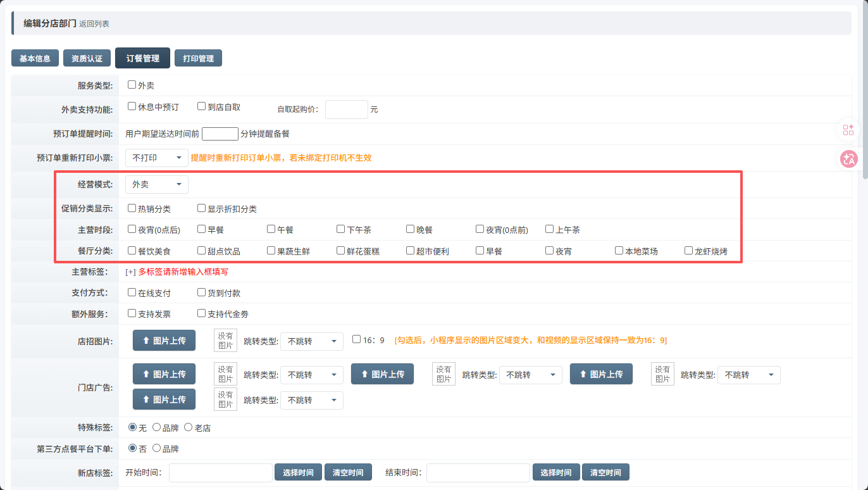Upload an image for 店招图片
The width and height of the screenshot is (868, 490).
coord(164,341)
